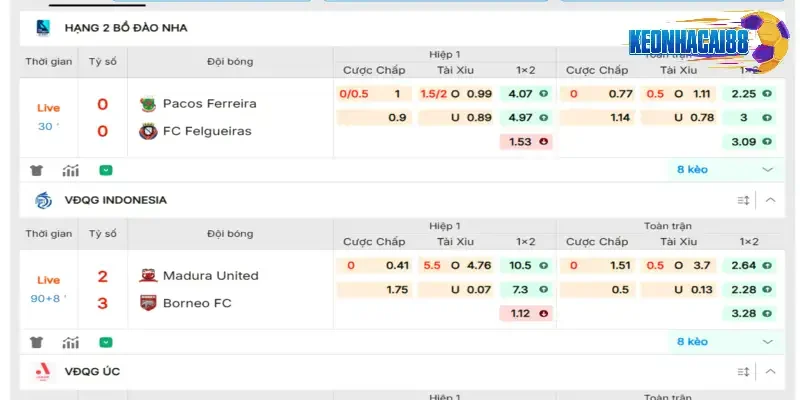Select first-half draw odds 1.53 in Pacos match
Image resolution: width=800 pixels, height=400 pixels.
click(x=526, y=142)
